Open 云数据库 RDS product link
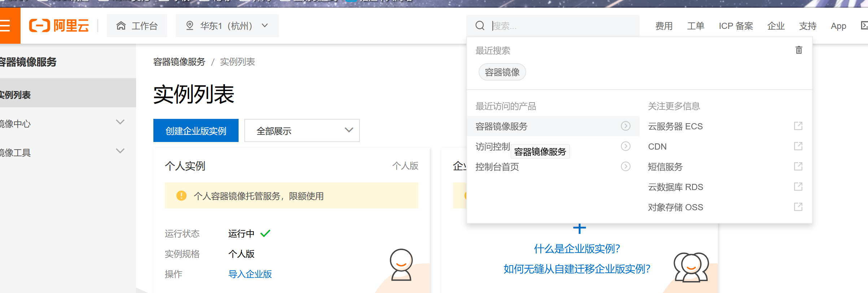Viewport: 868px width, 293px height. (675, 187)
